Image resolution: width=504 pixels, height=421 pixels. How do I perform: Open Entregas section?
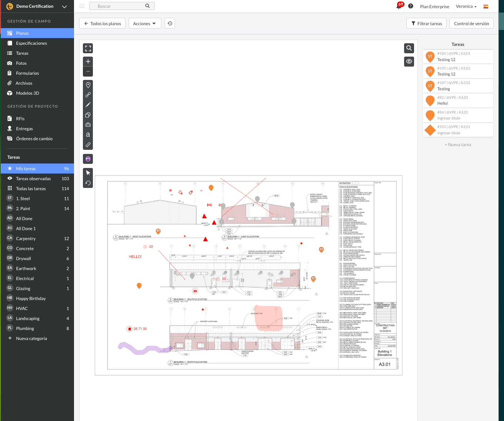click(x=37, y=129)
